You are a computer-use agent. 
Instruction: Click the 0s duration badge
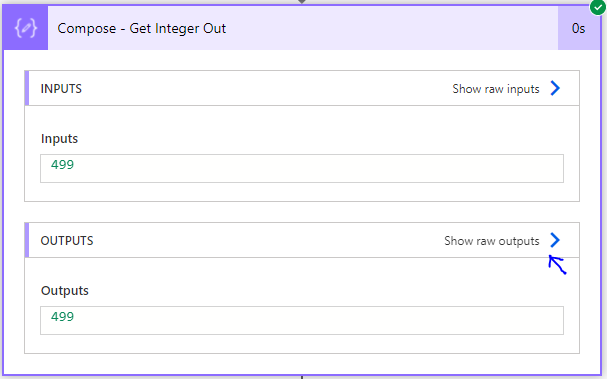coord(578,28)
